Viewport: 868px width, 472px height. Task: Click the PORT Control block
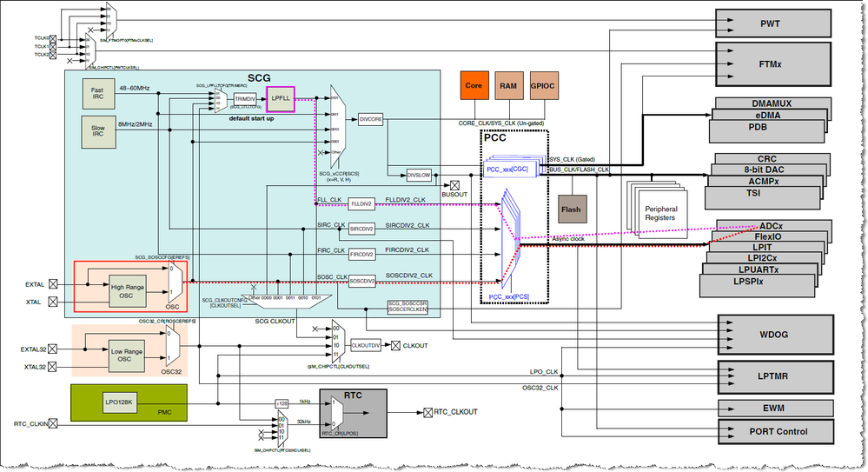tap(775, 431)
